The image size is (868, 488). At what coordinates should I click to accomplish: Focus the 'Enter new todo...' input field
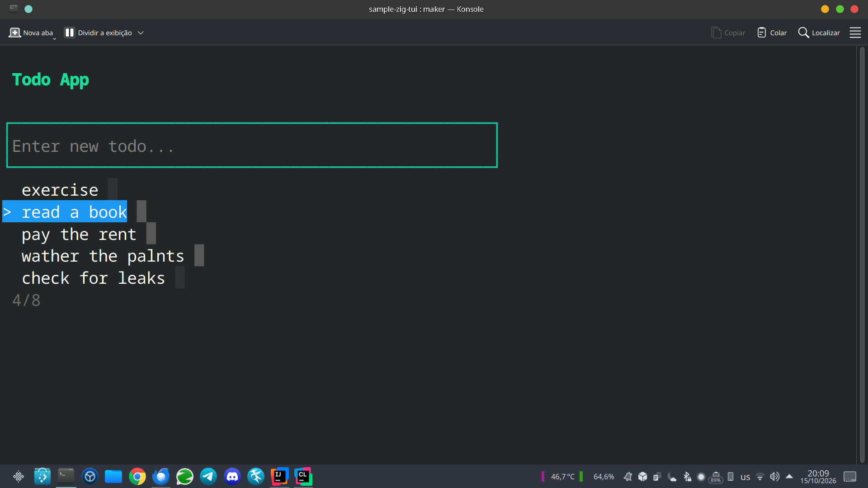[x=252, y=145]
